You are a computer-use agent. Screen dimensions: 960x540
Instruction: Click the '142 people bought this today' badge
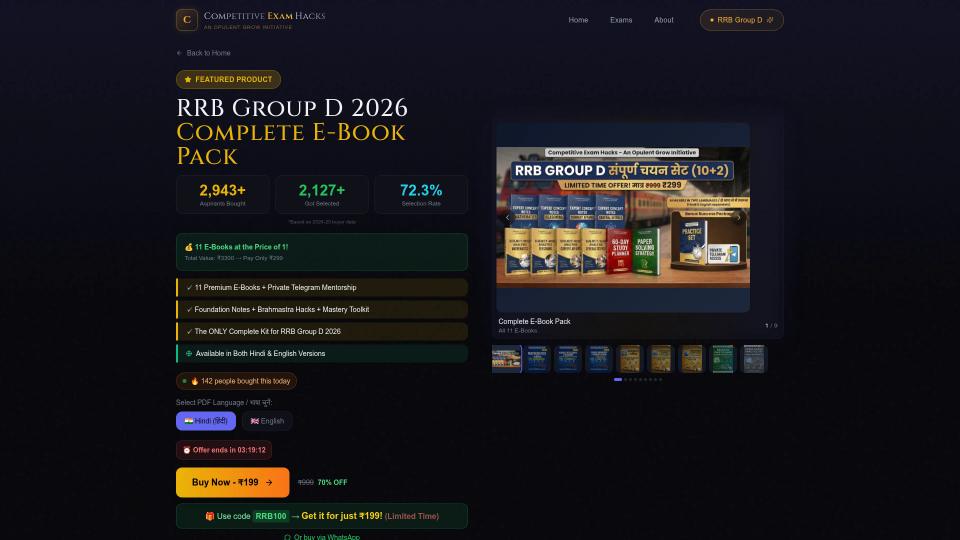[x=236, y=381]
